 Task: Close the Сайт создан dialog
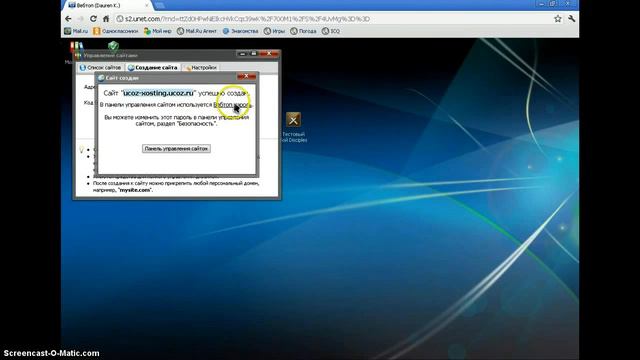[x=247, y=76]
